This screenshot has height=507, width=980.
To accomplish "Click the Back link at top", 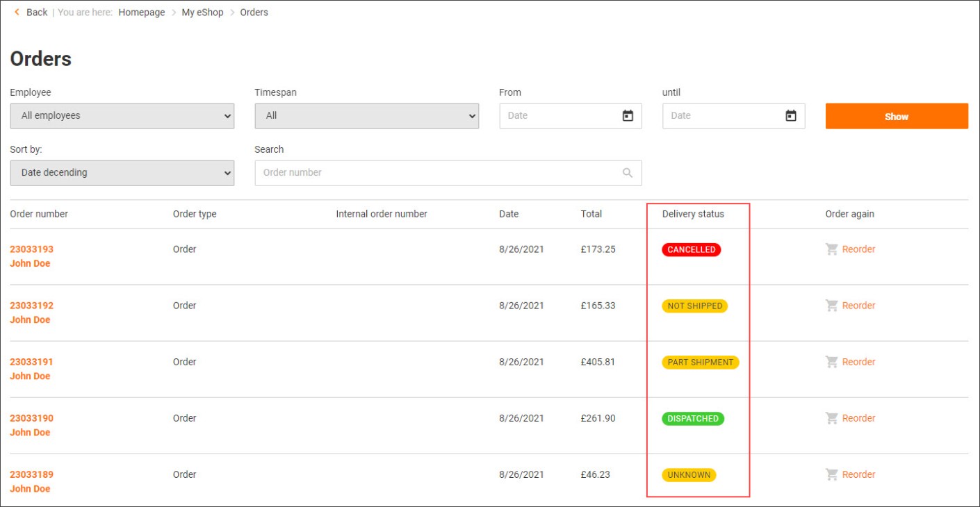I will click(x=36, y=13).
